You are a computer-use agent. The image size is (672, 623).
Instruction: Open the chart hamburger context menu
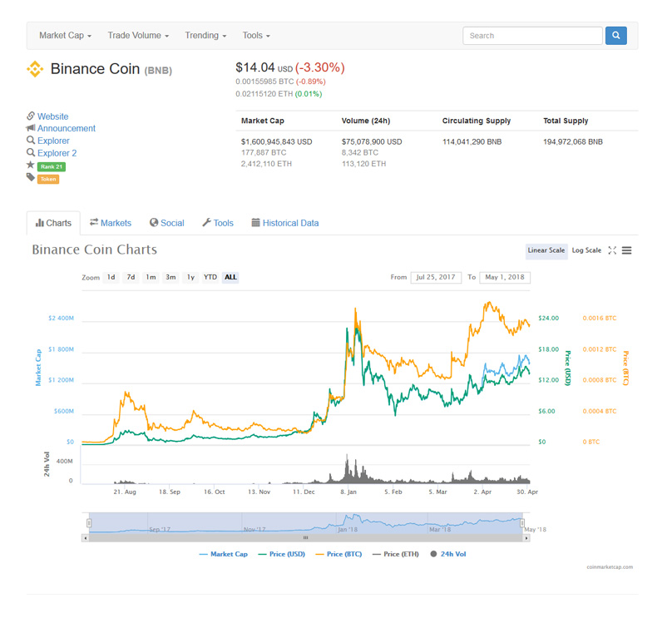tap(626, 250)
